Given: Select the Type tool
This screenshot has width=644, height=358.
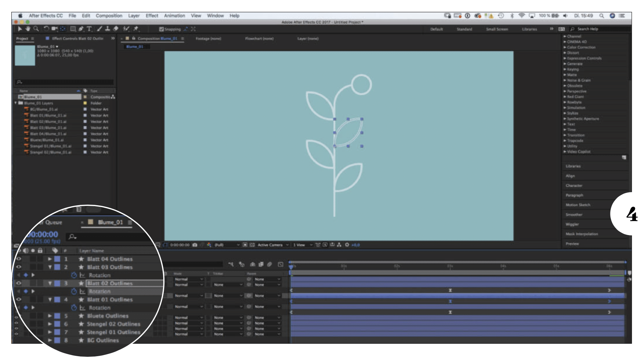Looking at the screenshot, I should (89, 29).
